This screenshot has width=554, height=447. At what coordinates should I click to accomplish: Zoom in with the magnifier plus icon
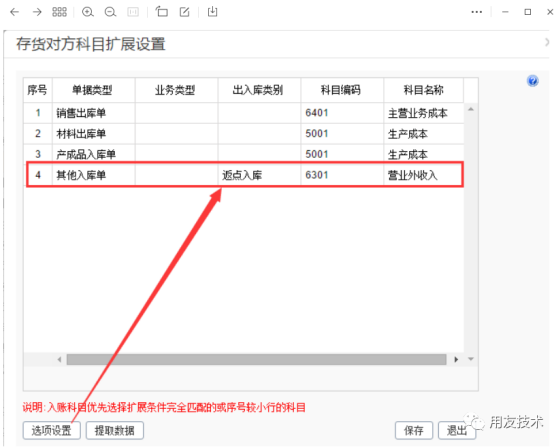(88, 12)
